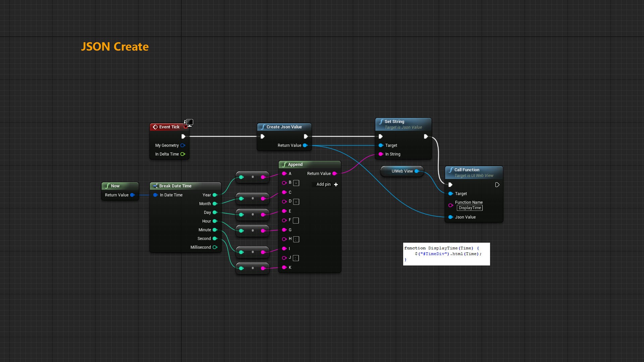The width and height of the screenshot is (644, 362).
Task: Click the Now node function icon
Action: click(108, 186)
